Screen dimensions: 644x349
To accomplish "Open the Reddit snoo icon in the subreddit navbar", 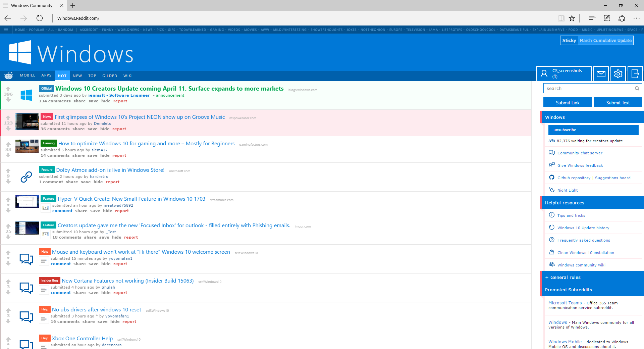I will pos(8,76).
